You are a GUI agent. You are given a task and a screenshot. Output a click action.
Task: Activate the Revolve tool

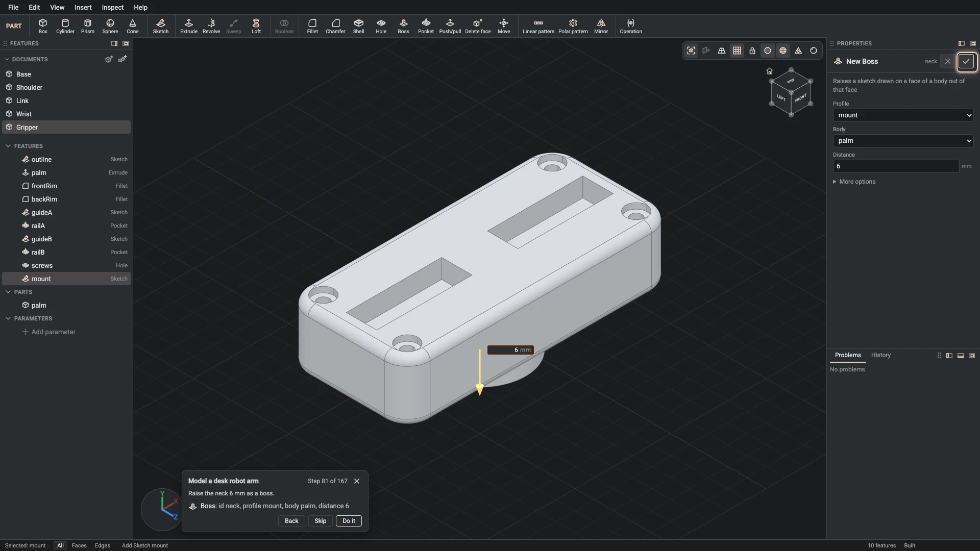[211, 26]
